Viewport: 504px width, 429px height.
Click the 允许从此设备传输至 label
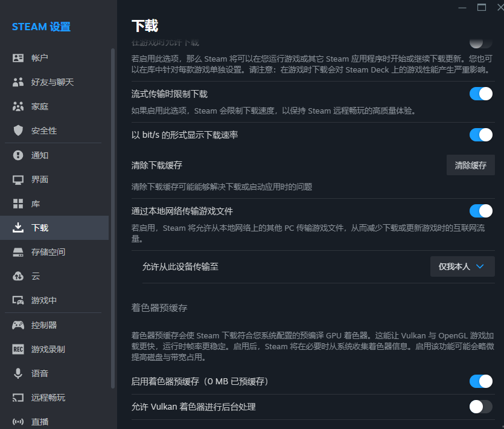click(x=180, y=266)
